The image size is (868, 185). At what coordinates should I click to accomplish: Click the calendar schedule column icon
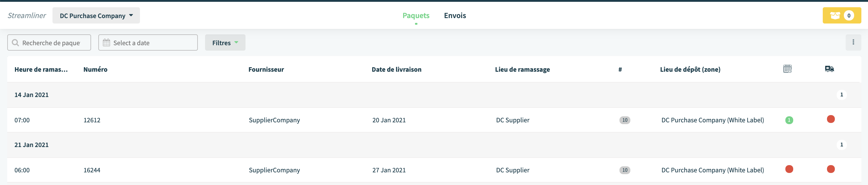(787, 69)
